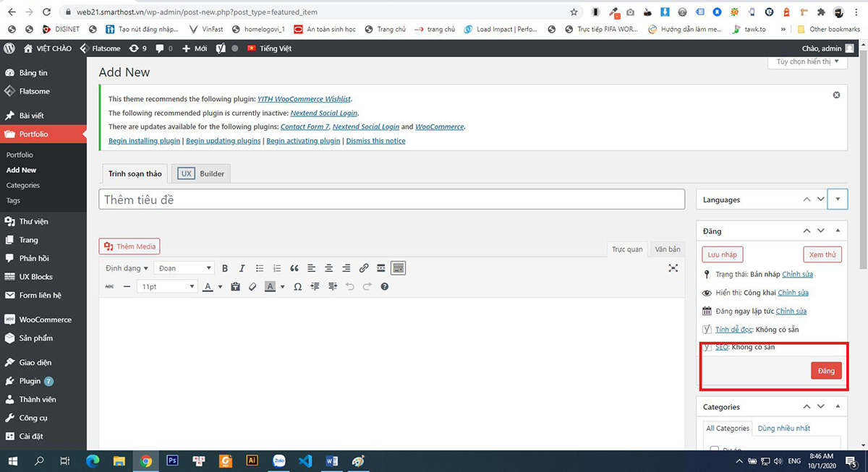Insert or edit a link

point(364,268)
